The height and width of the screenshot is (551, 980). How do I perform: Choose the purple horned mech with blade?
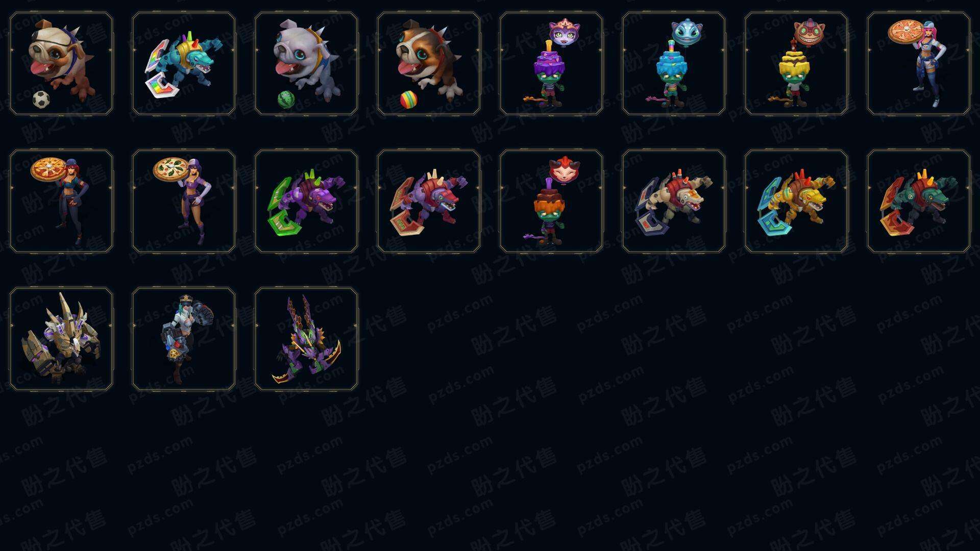click(x=306, y=339)
